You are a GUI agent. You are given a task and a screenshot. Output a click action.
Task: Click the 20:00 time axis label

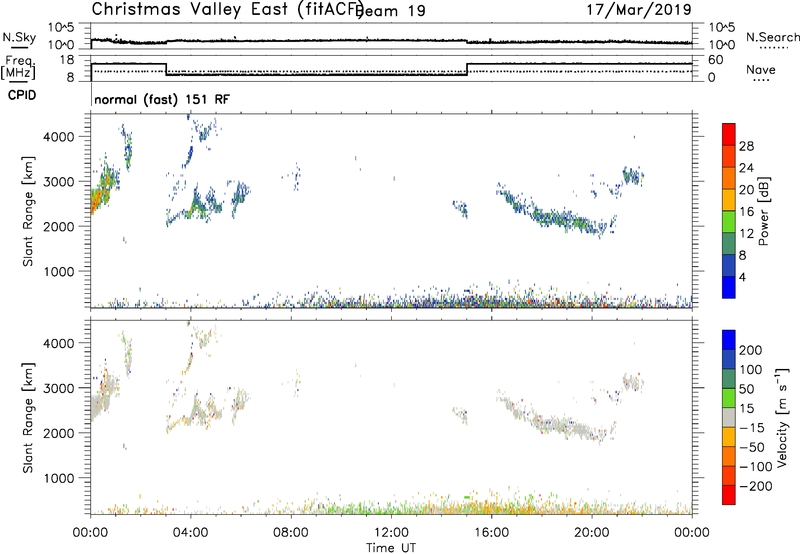pos(592,533)
